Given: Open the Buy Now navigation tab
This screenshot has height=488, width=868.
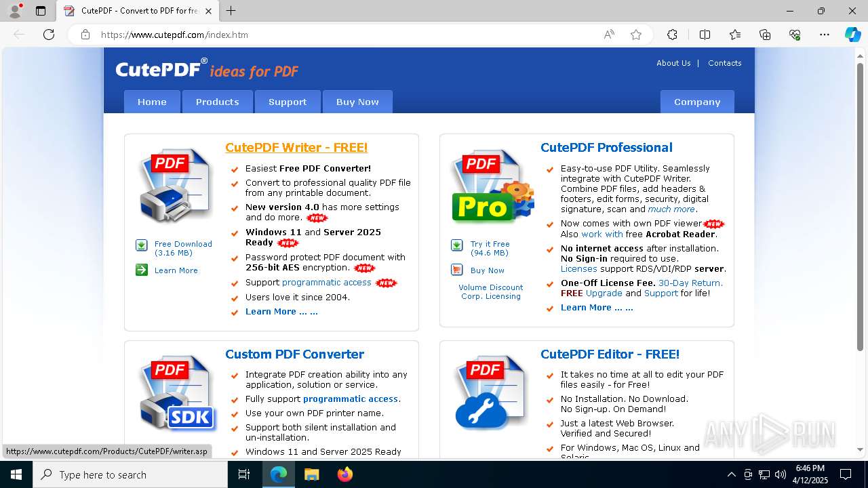Looking at the screenshot, I should tap(357, 102).
